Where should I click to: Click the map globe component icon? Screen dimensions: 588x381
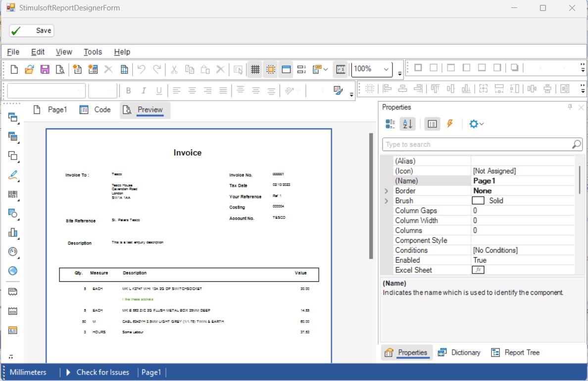pos(13,271)
